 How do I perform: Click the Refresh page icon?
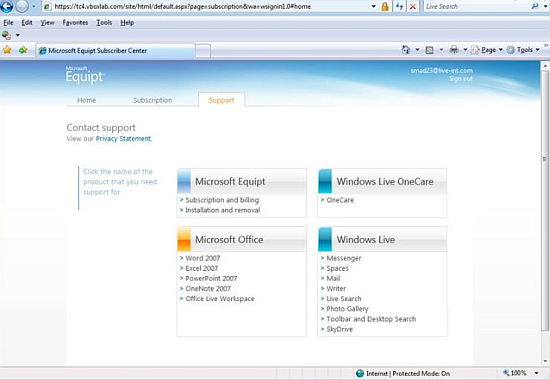pos(399,6)
